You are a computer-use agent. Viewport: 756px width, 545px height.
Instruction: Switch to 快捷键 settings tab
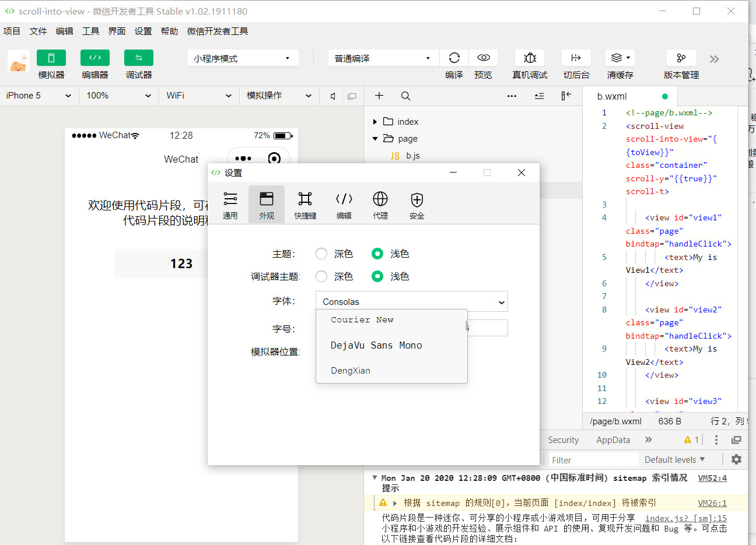point(305,205)
